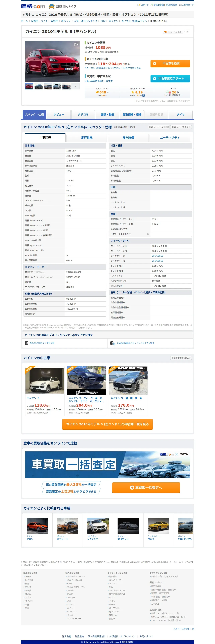Click the 価格.com logo
The image size is (215, 644).
point(33,6)
